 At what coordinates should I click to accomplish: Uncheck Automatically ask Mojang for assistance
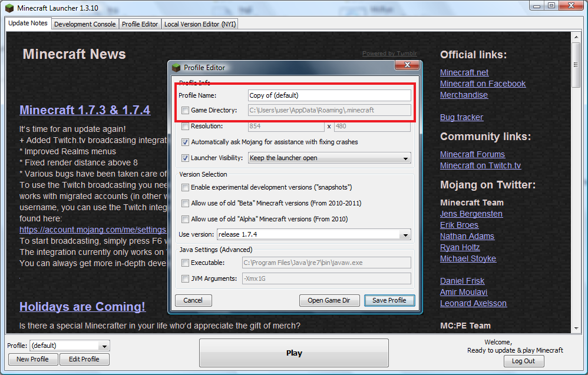point(185,142)
